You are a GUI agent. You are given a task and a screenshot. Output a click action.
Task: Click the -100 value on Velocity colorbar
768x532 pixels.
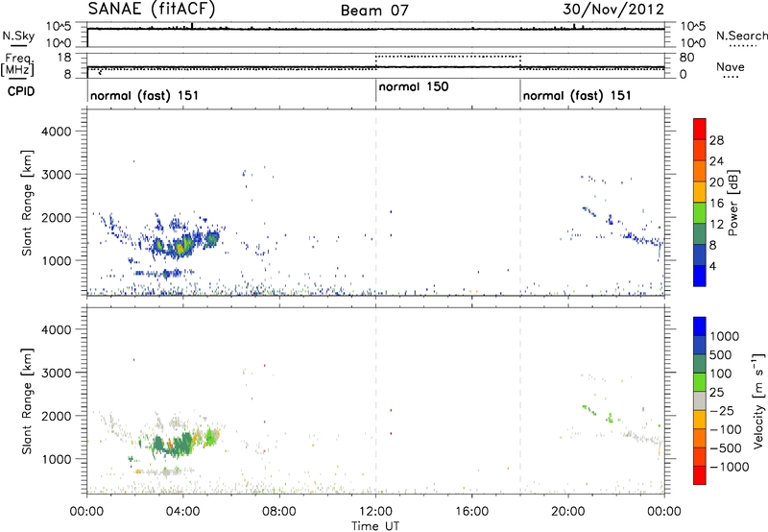[726, 429]
